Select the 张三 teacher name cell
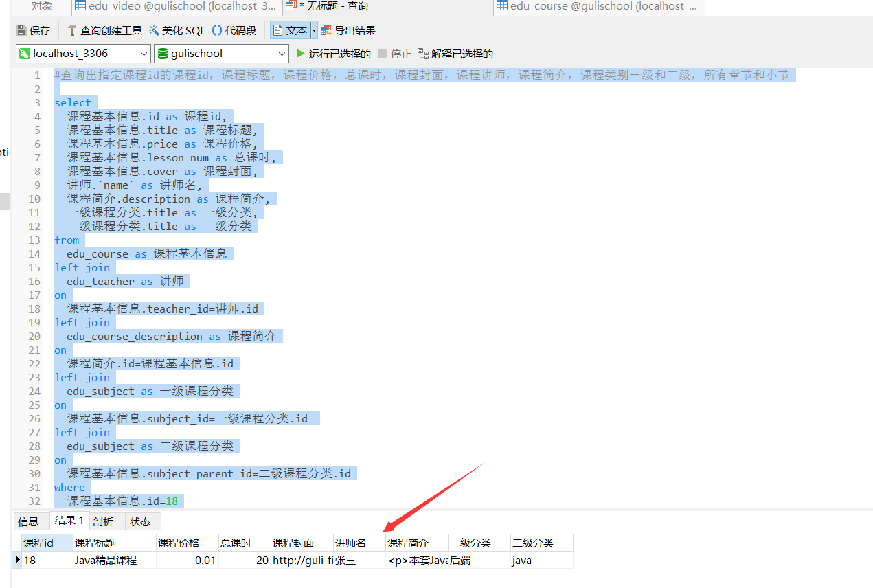Viewport: 873px width, 588px height. point(359,560)
